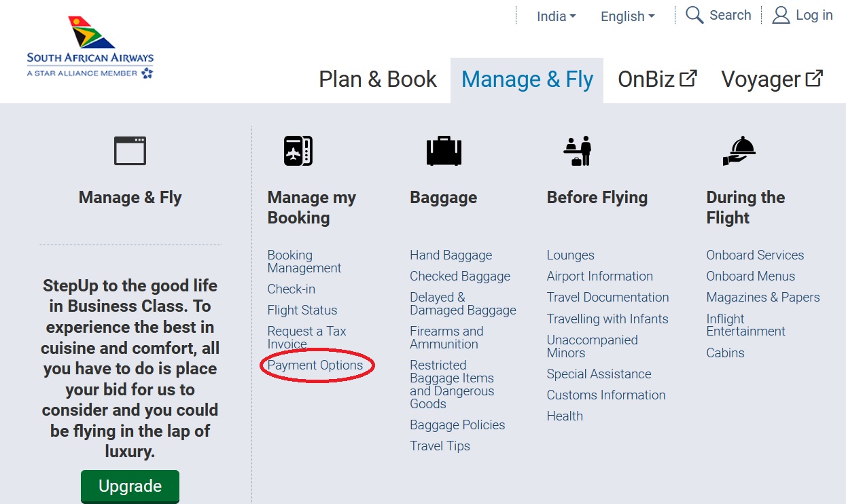
Task: Open the Payment Options link
Action: point(315,365)
